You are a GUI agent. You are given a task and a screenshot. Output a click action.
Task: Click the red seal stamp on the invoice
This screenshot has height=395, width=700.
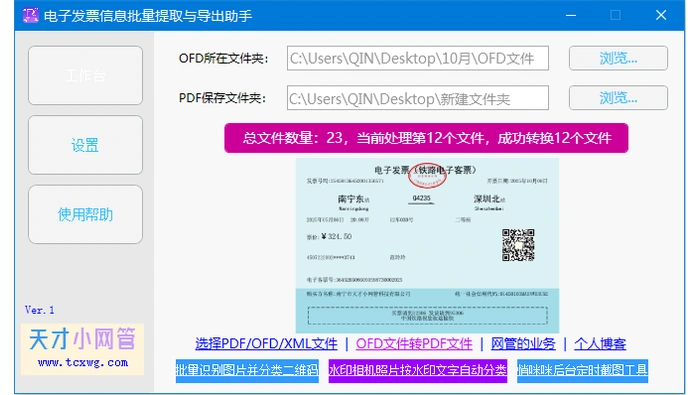click(427, 175)
